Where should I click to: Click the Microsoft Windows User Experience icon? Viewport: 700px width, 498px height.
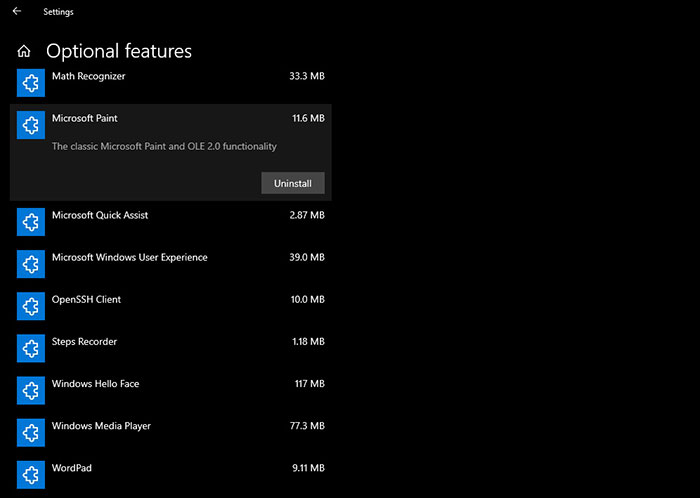pyautogui.click(x=31, y=264)
